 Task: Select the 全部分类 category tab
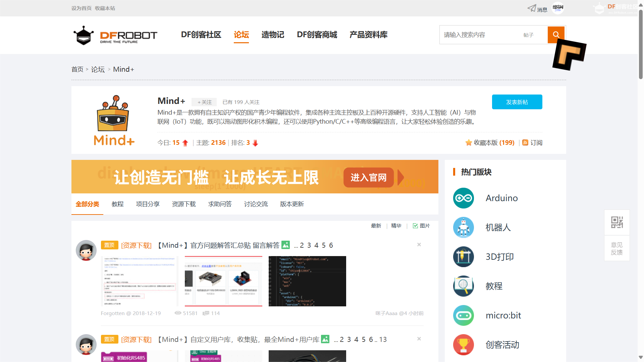click(x=87, y=204)
